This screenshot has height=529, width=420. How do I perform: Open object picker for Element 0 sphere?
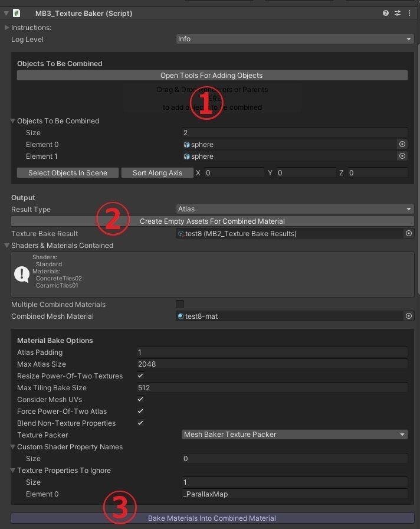[x=402, y=145]
